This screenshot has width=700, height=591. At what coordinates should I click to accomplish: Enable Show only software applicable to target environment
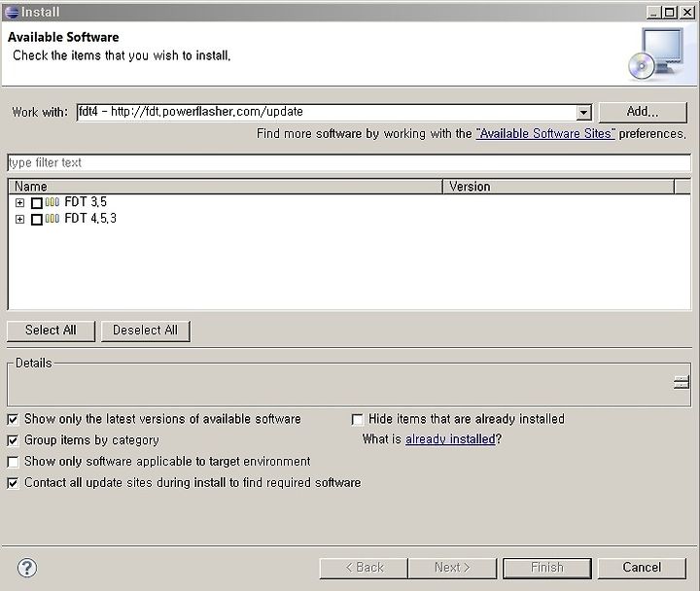[x=13, y=462]
